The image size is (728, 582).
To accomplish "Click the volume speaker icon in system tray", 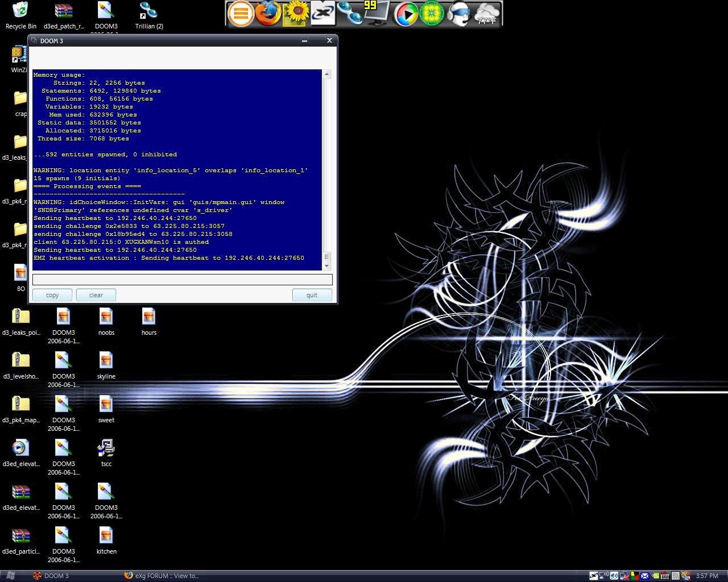I will point(614,576).
